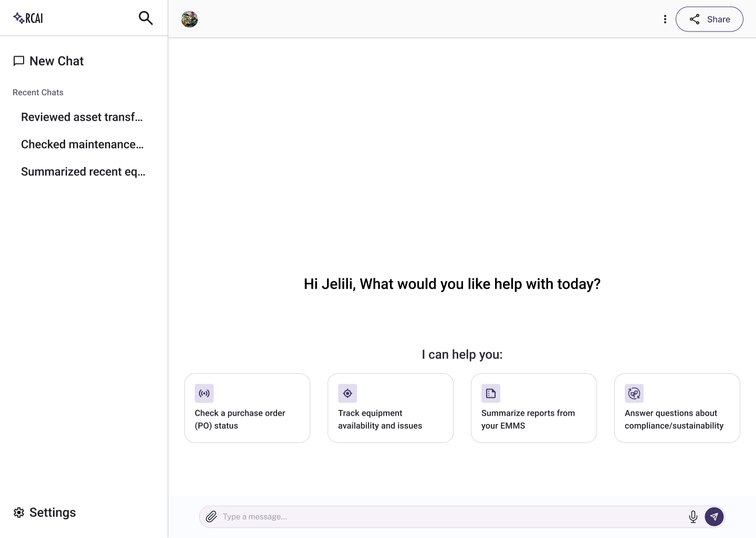Select 'Track equipment availability and issues' card

point(391,408)
